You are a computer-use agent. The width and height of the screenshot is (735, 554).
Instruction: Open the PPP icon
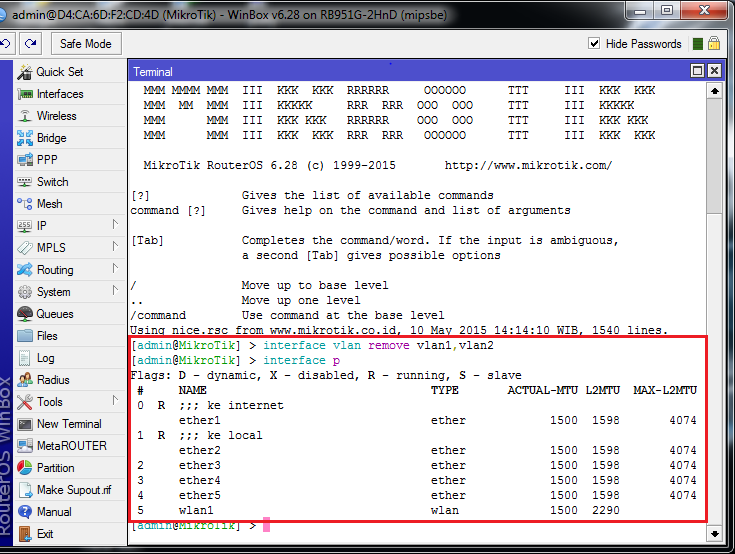coord(24,160)
